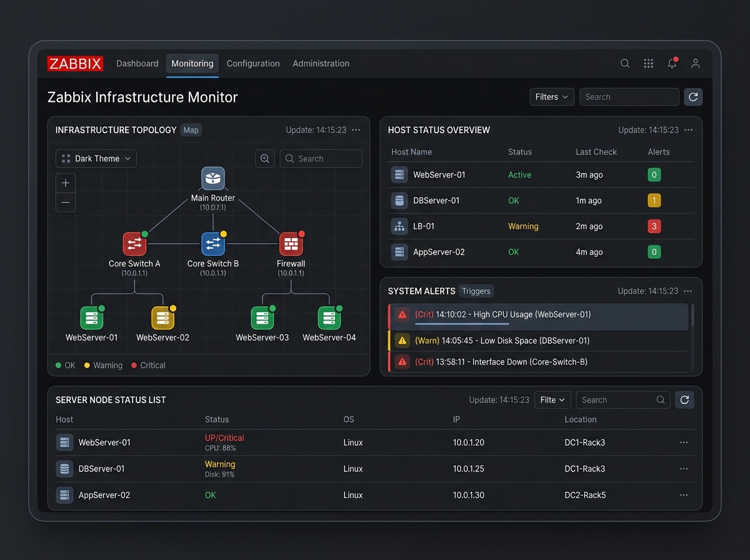Click progress bar under High CPU alert
Screen dimensions: 750x560
(x=462, y=324)
